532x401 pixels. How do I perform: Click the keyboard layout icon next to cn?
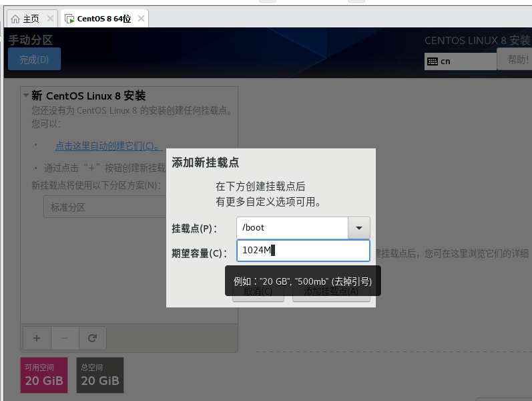point(433,61)
